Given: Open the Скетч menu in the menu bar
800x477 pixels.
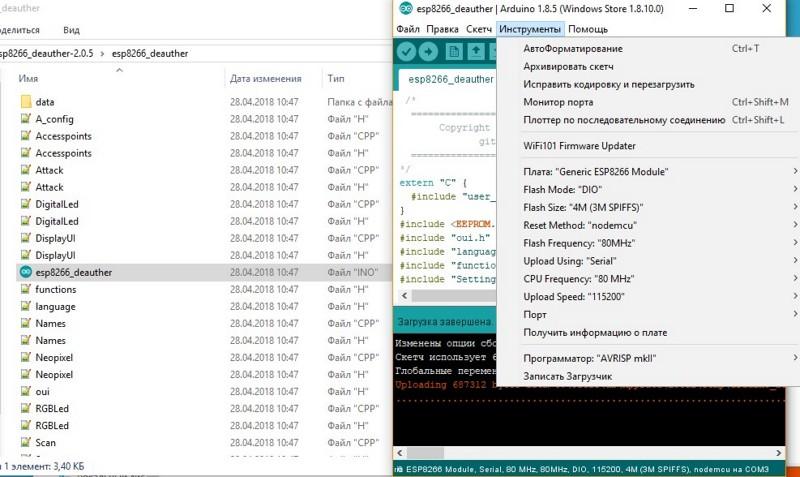Looking at the screenshot, I should coord(479,29).
